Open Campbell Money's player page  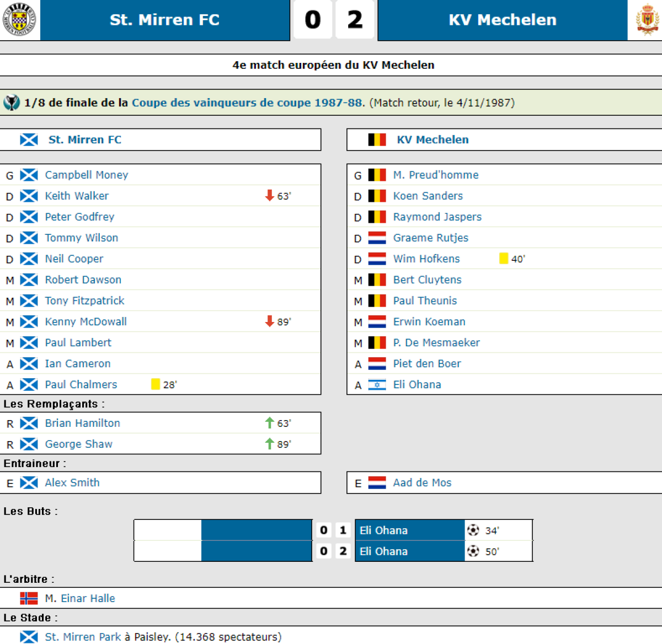pos(87,175)
